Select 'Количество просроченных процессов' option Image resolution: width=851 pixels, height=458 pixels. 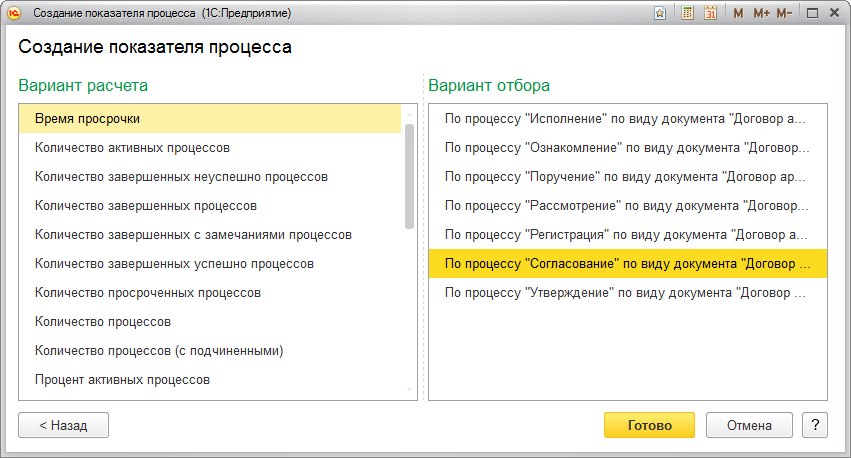pos(148,293)
